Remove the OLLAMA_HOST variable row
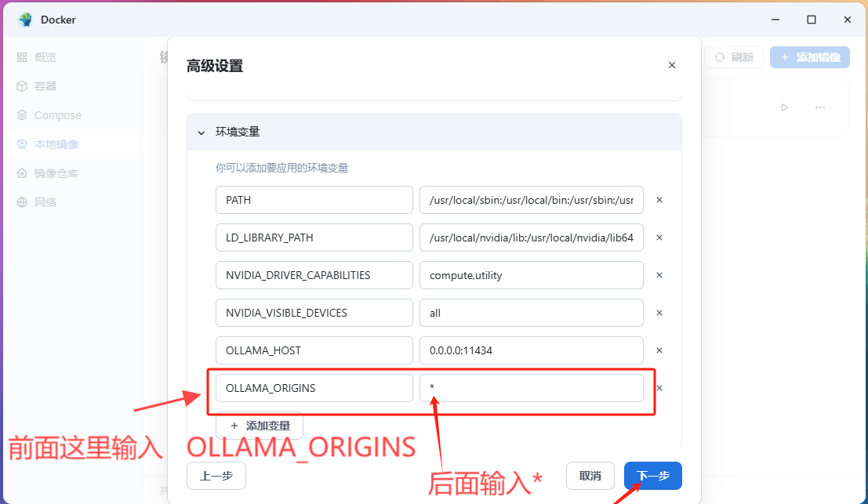The image size is (868, 504). coord(659,350)
